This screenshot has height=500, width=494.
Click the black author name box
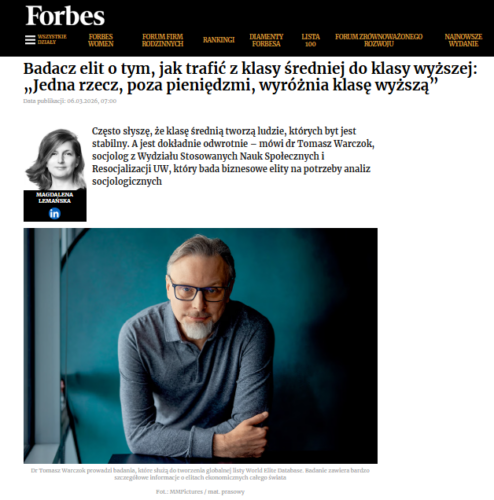click(x=55, y=206)
